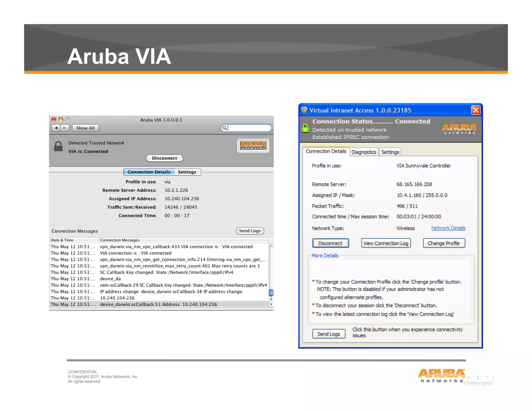This screenshot has height=411, width=532.
Task: Click remote server value 68.165.169.208
Action: (414, 184)
